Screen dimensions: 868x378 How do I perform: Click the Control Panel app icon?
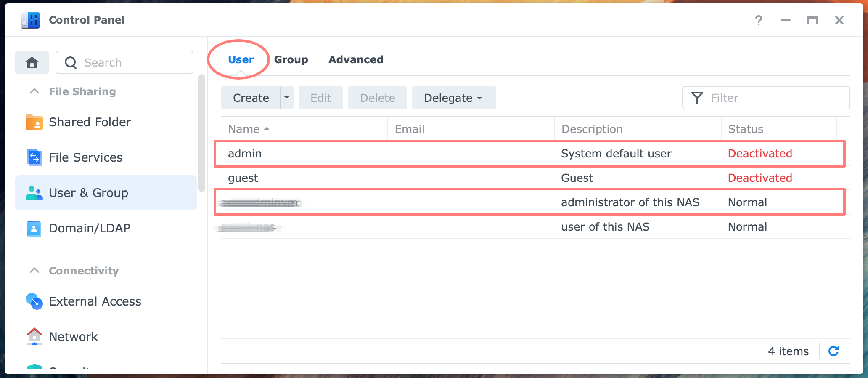coord(30,20)
